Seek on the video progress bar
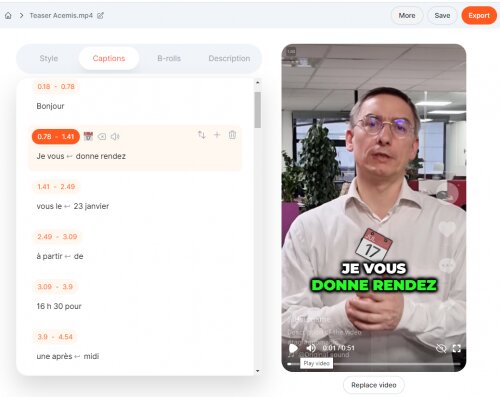 click(x=374, y=364)
